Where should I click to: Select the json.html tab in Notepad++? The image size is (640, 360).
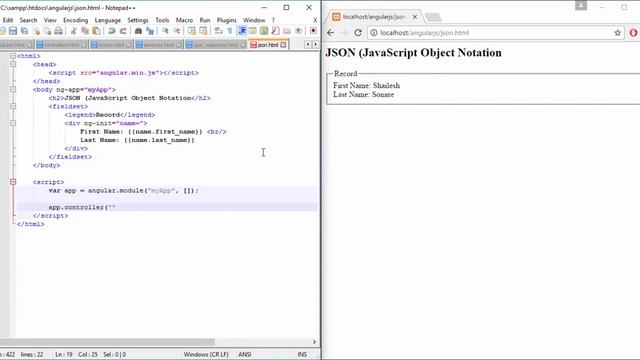(268, 44)
